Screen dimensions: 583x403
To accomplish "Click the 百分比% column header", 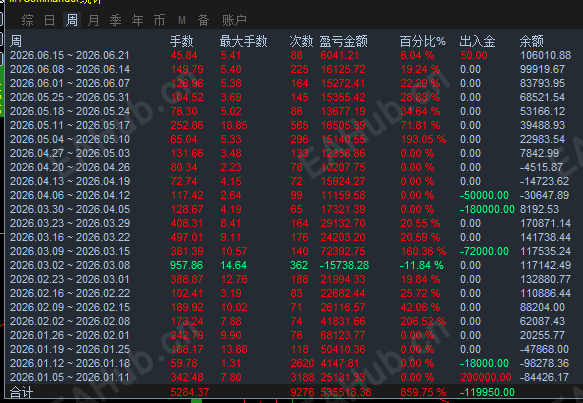I will click(422, 41).
